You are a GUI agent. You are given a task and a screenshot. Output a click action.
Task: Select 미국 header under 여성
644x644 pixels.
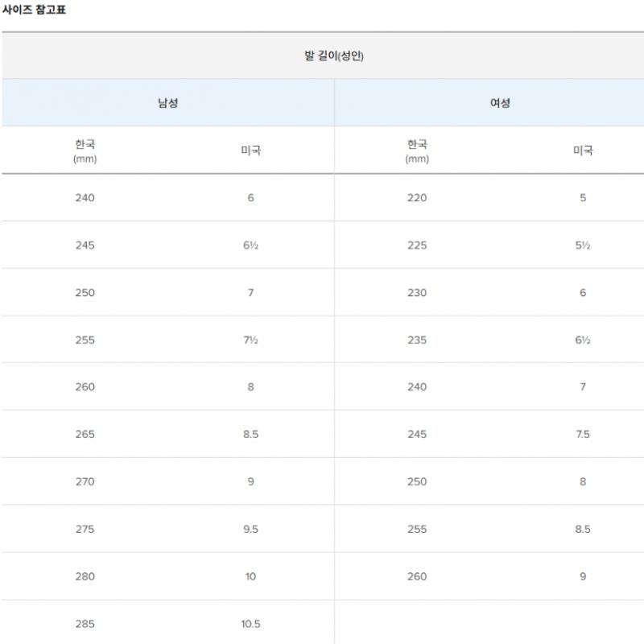(x=583, y=151)
